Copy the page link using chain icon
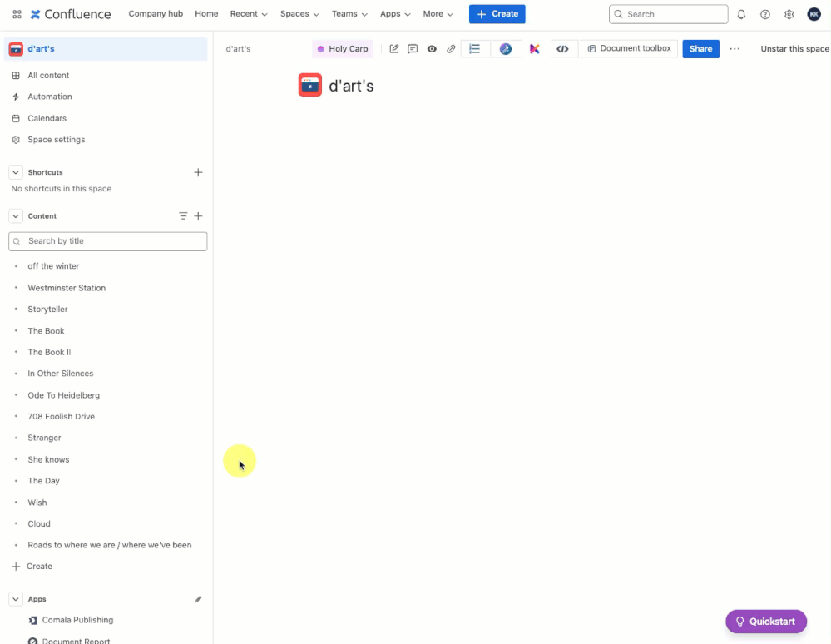Screen dimensions: 831x644 [451, 48]
